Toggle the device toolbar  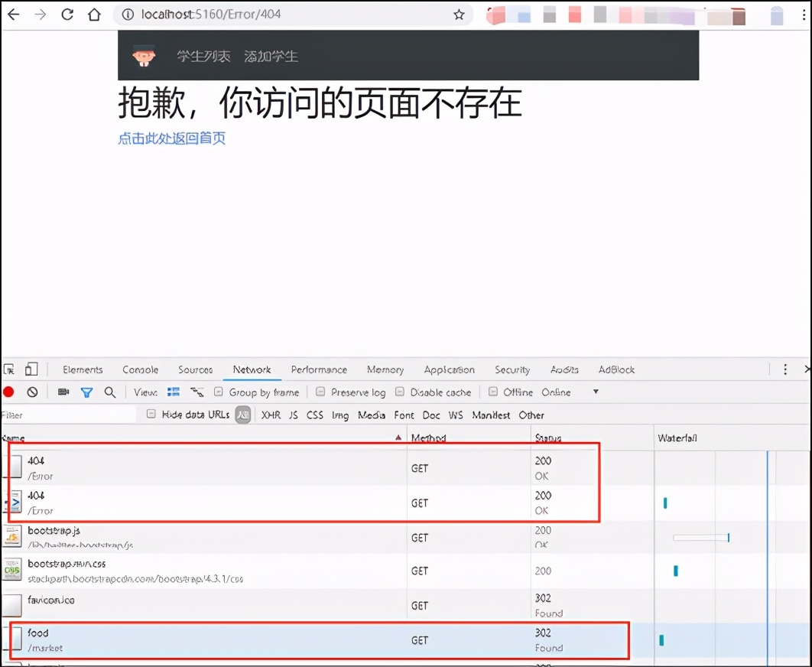pos(30,369)
